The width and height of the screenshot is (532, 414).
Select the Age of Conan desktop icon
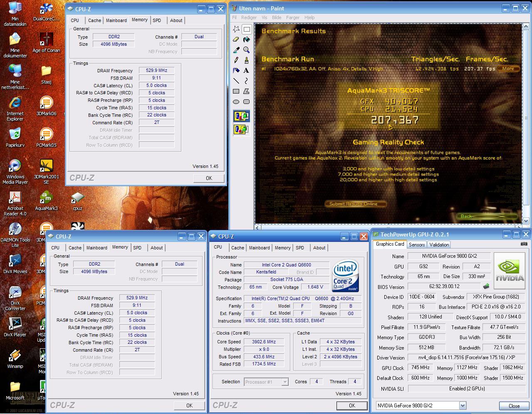(x=46, y=43)
